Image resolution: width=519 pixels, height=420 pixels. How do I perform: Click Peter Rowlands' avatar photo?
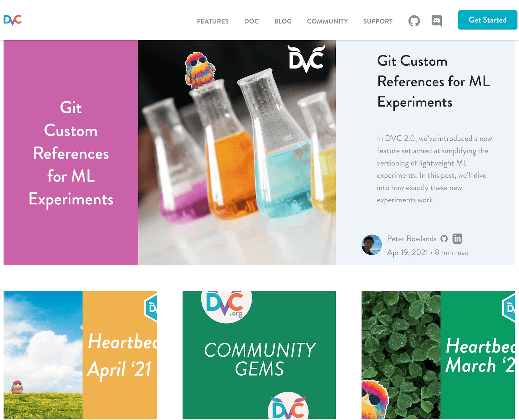click(x=372, y=245)
